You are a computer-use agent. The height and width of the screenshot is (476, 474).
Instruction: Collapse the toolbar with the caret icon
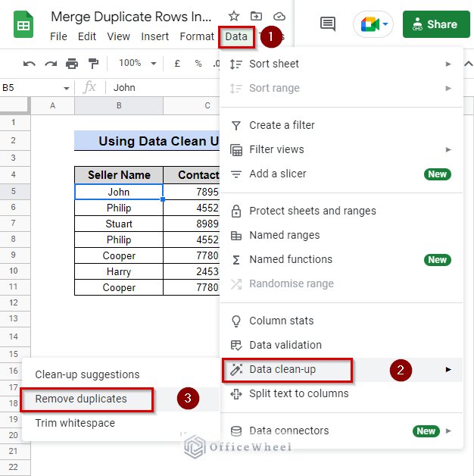[468, 64]
